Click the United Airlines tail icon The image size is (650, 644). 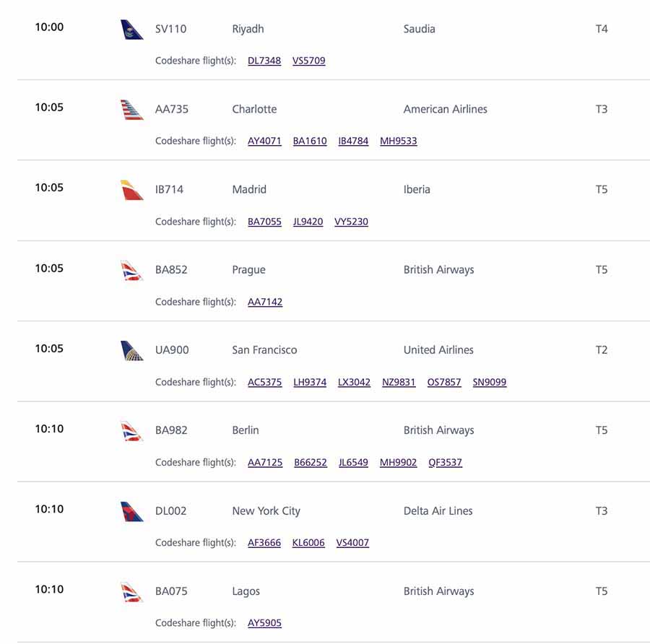click(132, 351)
